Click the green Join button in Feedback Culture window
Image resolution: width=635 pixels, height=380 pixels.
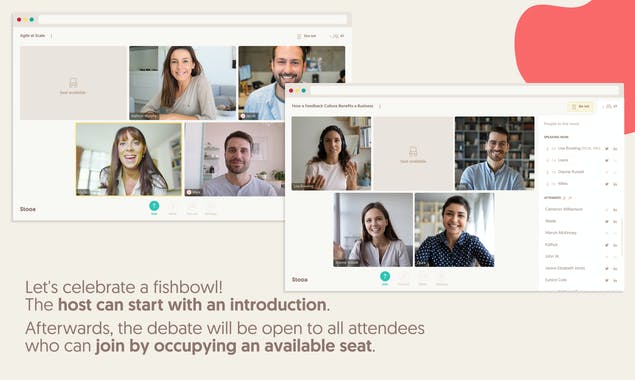(385, 276)
